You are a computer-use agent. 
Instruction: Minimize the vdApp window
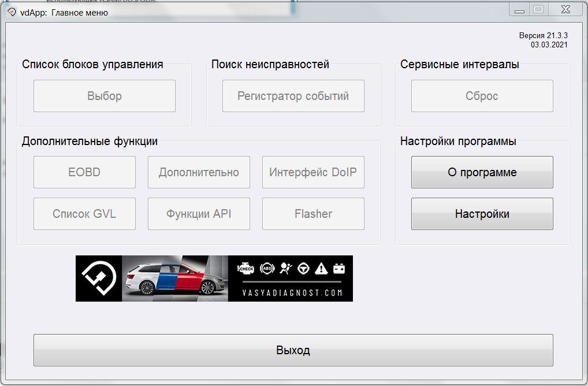(519, 10)
